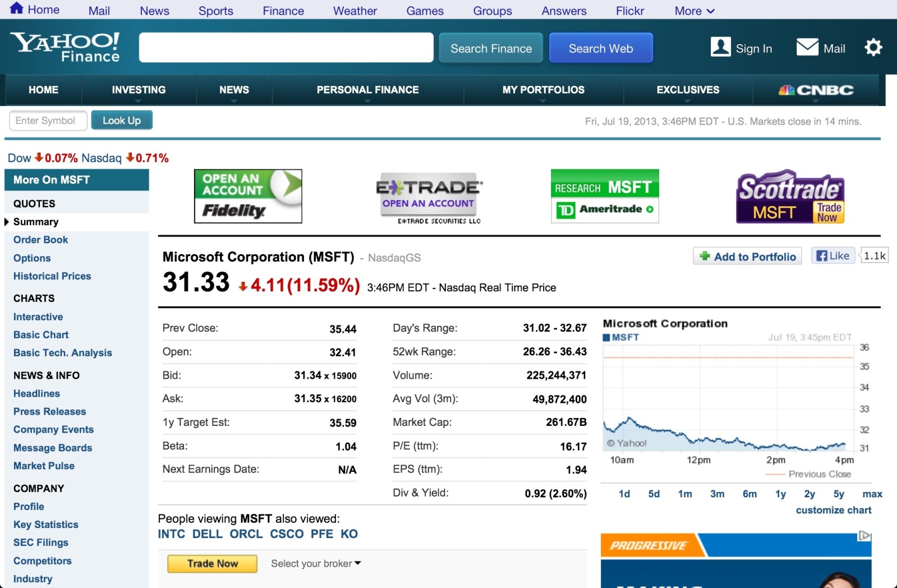
Task: Open Options in the sidebar
Action: (32, 258)
